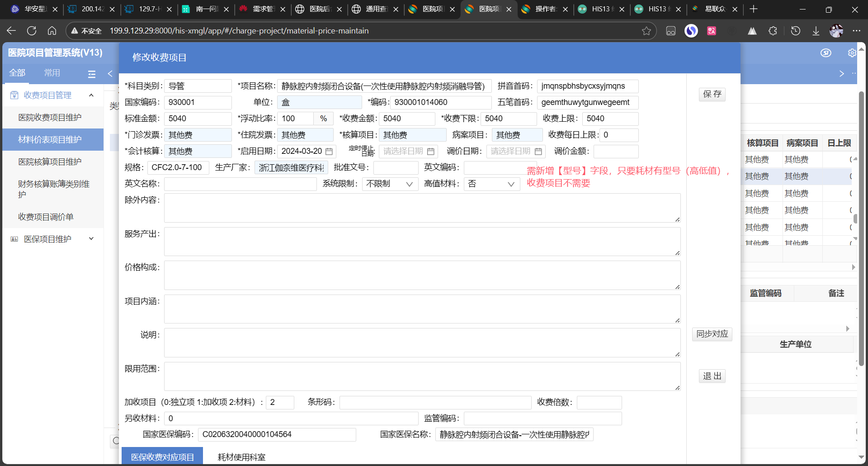Reload the current page
Screen dimensions: 868x466
[x=32, y=31]
